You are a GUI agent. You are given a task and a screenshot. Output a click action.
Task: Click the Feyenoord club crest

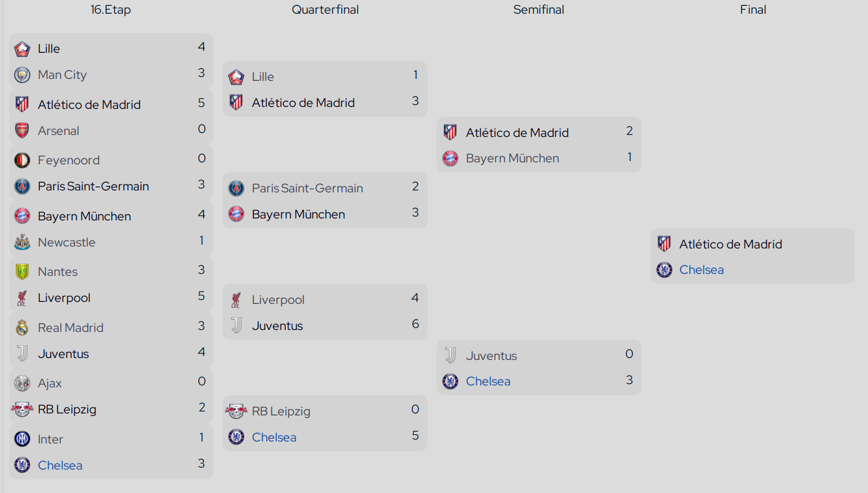click(x=22, y=160)
